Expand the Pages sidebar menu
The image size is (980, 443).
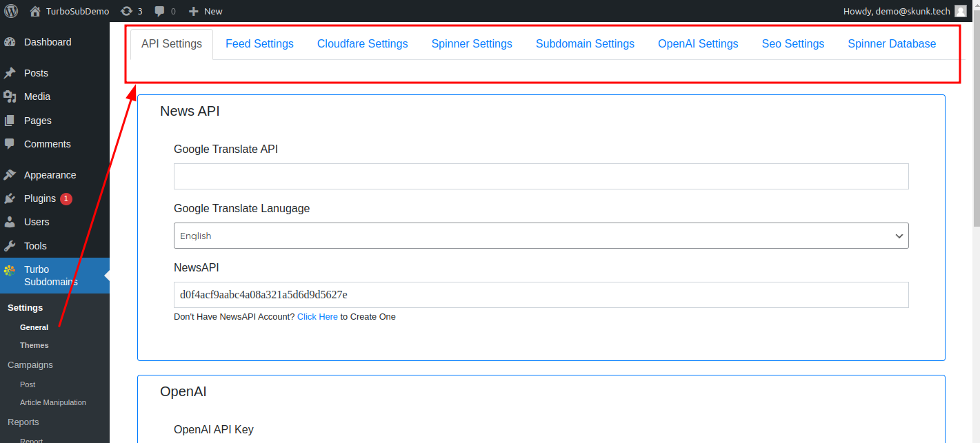coord(36,120)
